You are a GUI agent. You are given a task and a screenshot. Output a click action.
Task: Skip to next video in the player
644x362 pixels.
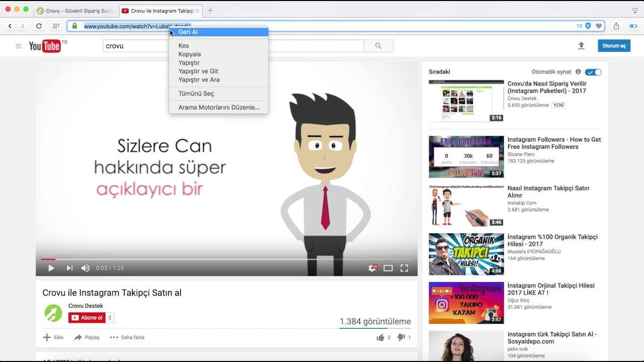(69, 268)
